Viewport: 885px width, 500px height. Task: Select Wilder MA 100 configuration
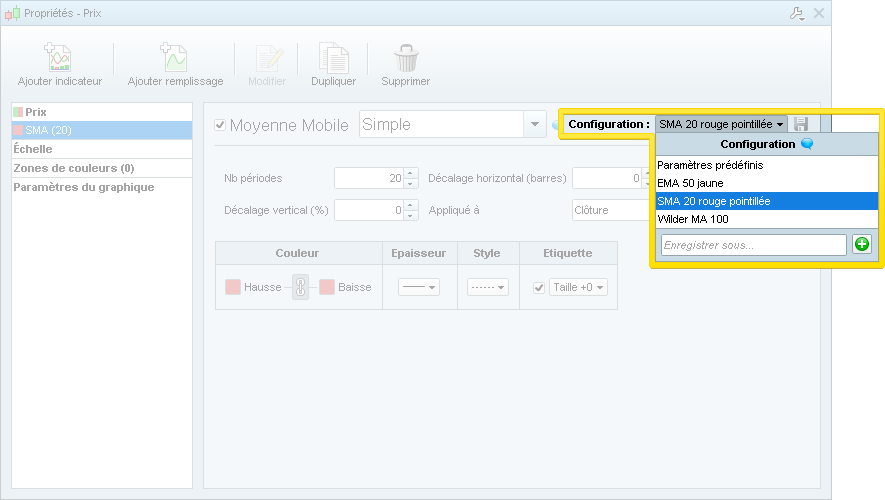[x=767, y=219]
